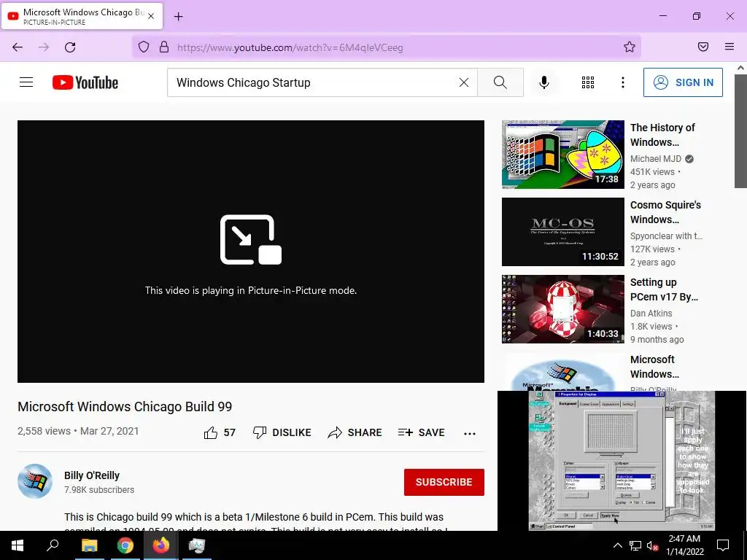Open a new browser tab
The height and width of the screenshot is (560, 747).
pyautogui.click(x=178, y=17)
